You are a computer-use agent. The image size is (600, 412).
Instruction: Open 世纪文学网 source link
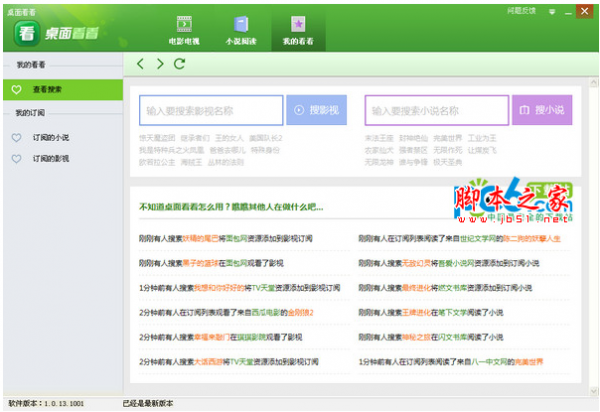[x=478, y=239]
